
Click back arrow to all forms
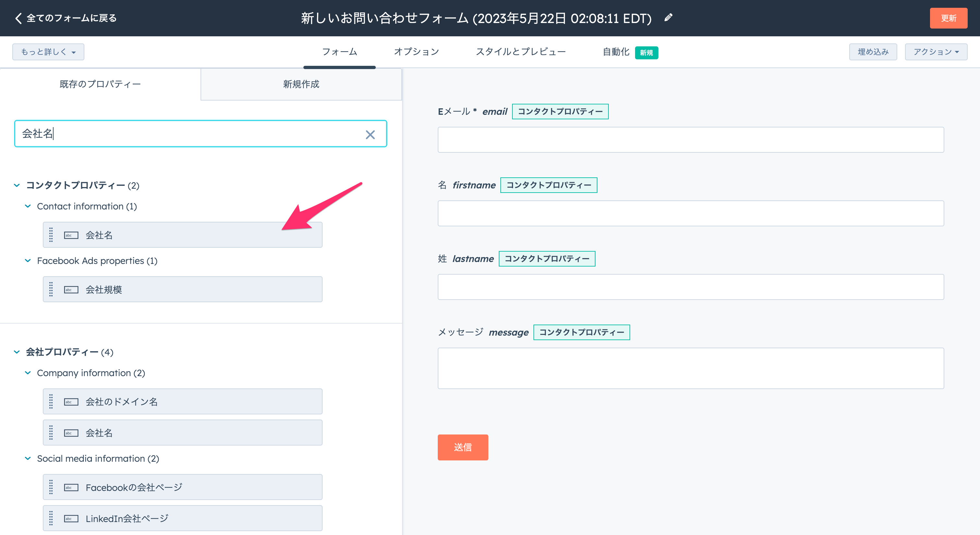(18, 18)
